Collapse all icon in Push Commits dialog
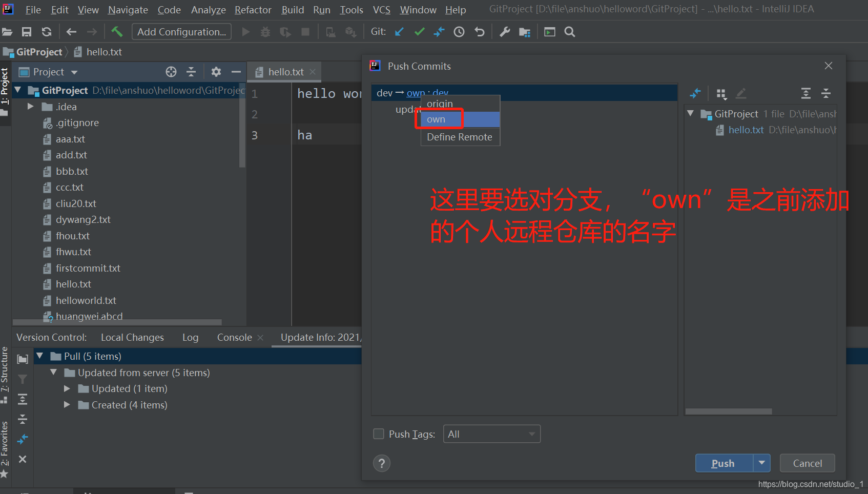The height and width of the screenshot is (494, 868). point(826,93)
